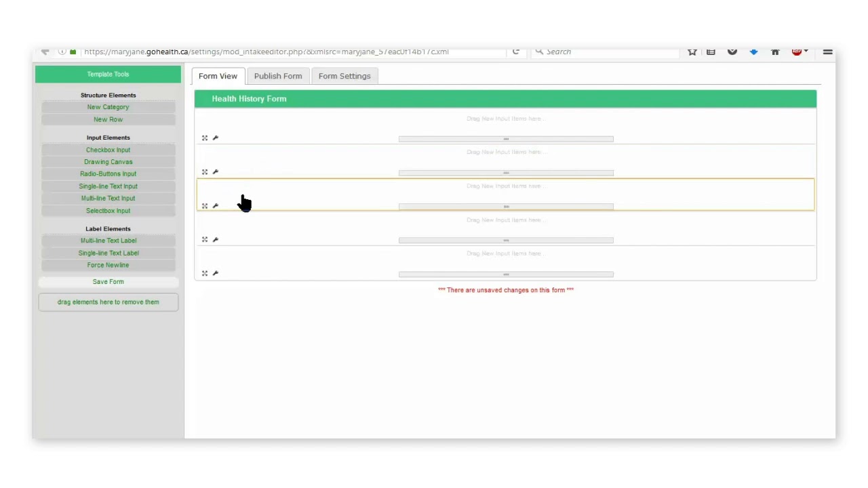This screenshot has width=868, height=488.
Task: Open the bookmarks list icon in the browser toolbar
Action: pyautogui.click(x=711, y=52)
